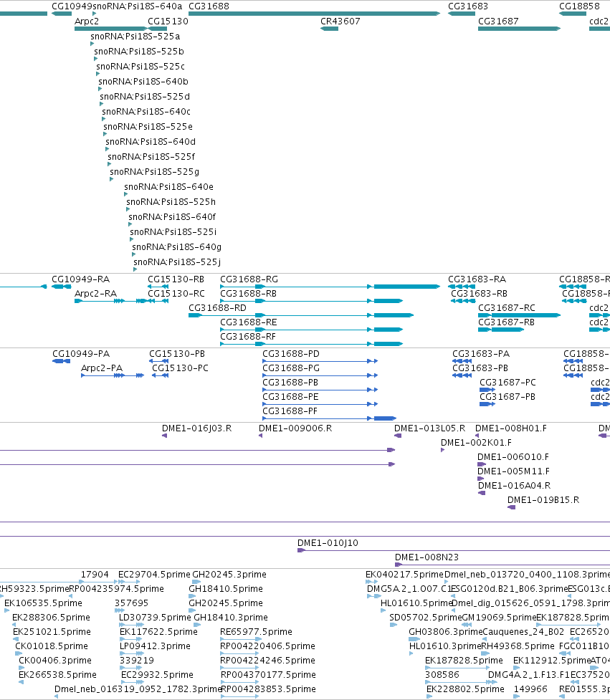This screenshot has height=700, width=610.
Task: Select the Arpc2-RA transcript label
Action: pyautogui.click(x=95, y=294)
